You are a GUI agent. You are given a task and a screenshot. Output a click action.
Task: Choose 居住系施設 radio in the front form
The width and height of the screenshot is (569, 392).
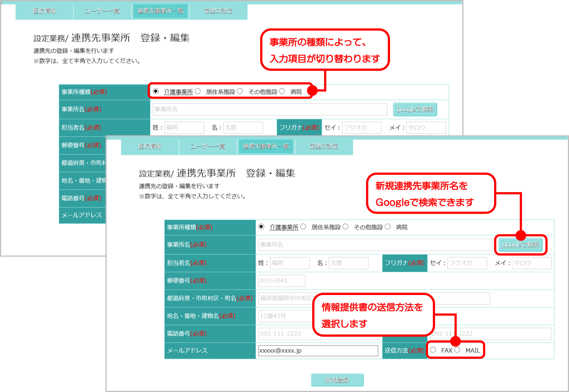[x=303, y=227]
